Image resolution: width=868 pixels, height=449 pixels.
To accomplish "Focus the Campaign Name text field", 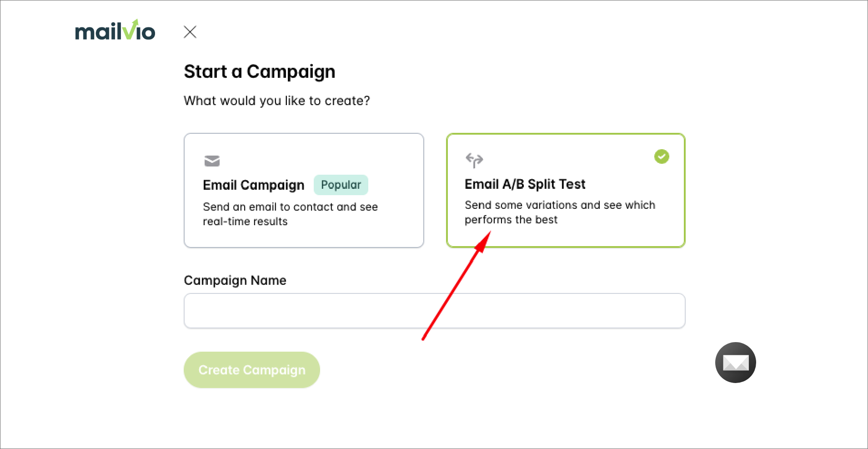I will [x=434, y=311].
